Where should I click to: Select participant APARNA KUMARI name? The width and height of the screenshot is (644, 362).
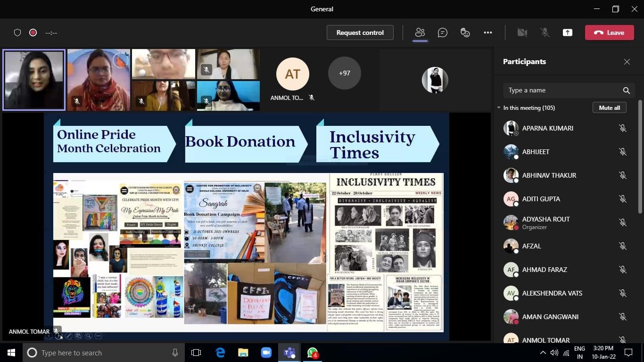(x=548, y=128)
